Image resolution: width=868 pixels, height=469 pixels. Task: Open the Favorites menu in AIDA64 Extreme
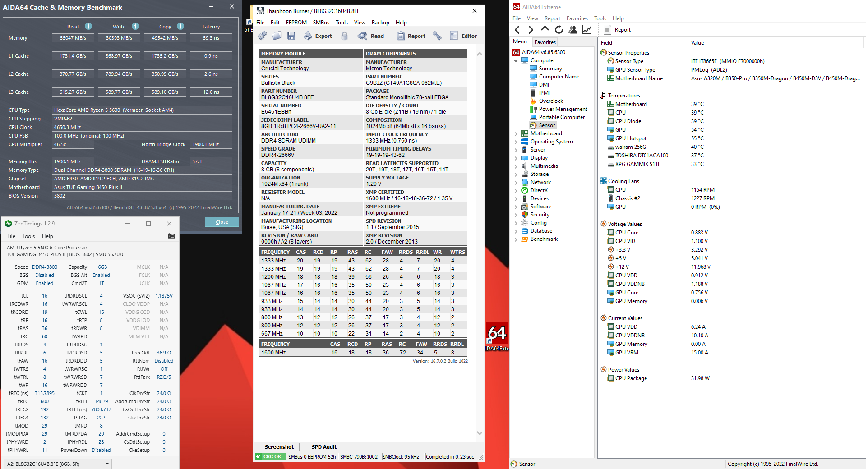577,18
